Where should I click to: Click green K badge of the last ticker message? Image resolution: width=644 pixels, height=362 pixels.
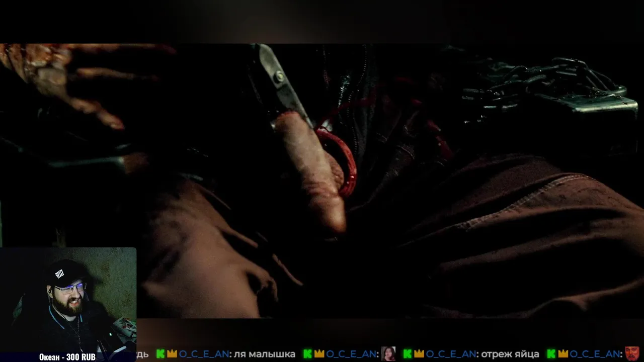pyautogui.click(x=551, y=354)
